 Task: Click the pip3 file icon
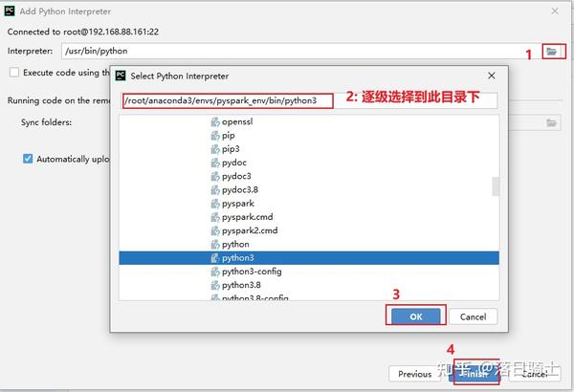pyautogui.click(x=215, y=149)
